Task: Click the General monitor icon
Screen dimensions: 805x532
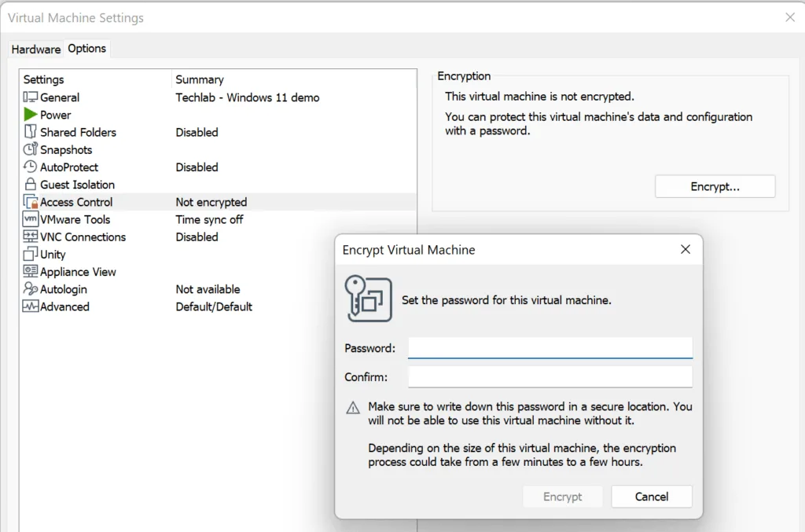Action: click(31, 97)
